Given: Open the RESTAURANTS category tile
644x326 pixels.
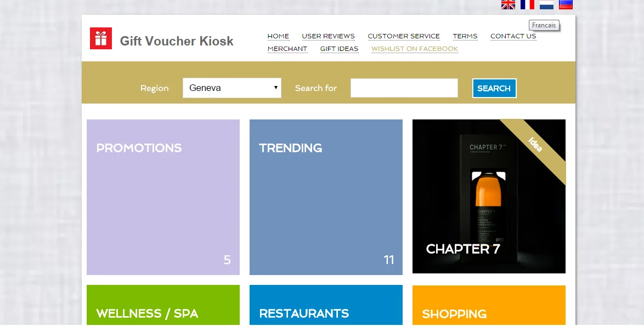Looking at the screenshot, I should (x=326, y=305).
